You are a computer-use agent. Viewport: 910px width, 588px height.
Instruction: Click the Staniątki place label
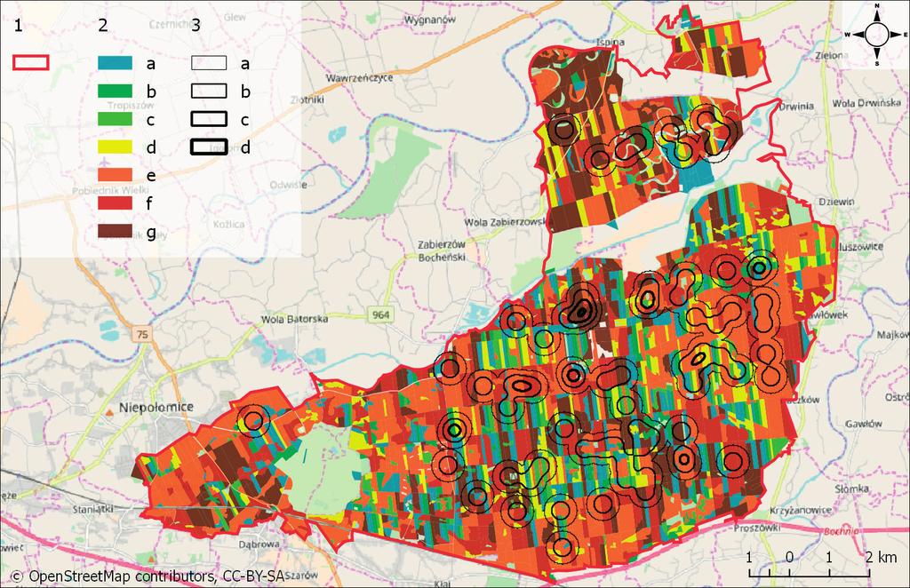tap(92, 509)
